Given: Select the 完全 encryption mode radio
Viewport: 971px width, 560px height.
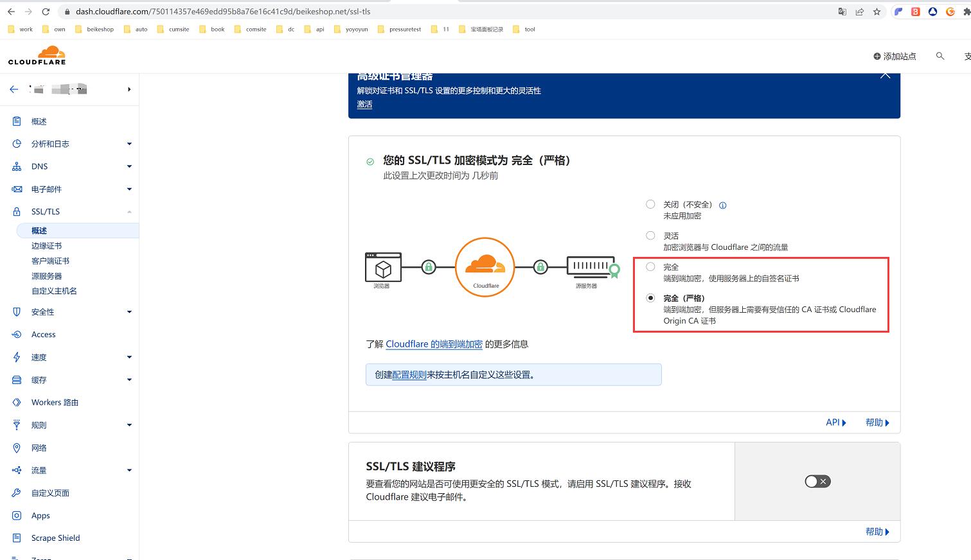Looking at the screenshot, I should click(x=650, y=267).
